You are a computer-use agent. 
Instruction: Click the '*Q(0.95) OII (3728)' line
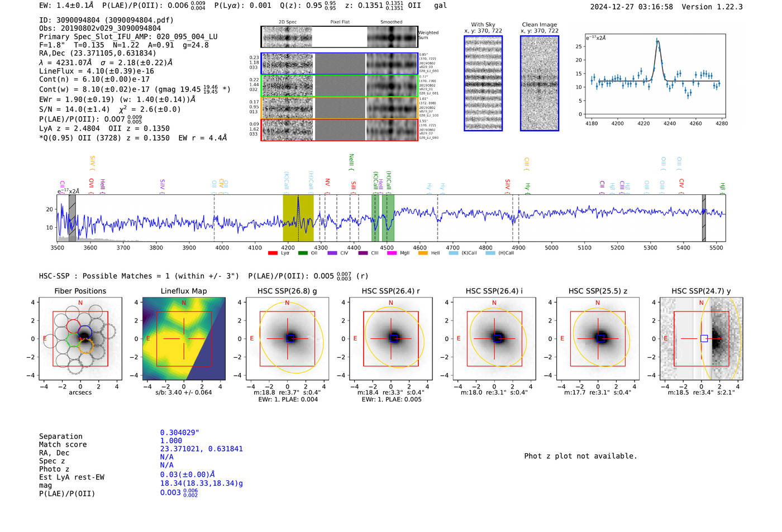[x=133, y=138]
